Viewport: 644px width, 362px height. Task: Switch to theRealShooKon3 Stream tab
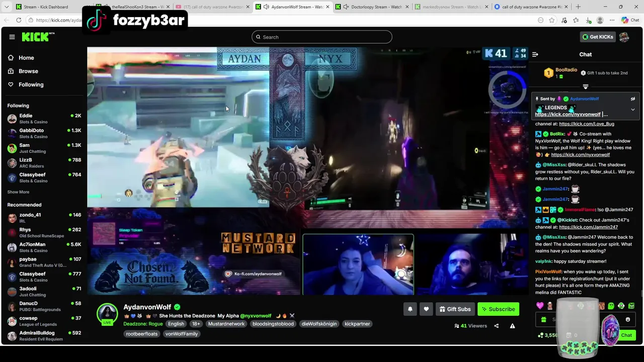(134, 7)
